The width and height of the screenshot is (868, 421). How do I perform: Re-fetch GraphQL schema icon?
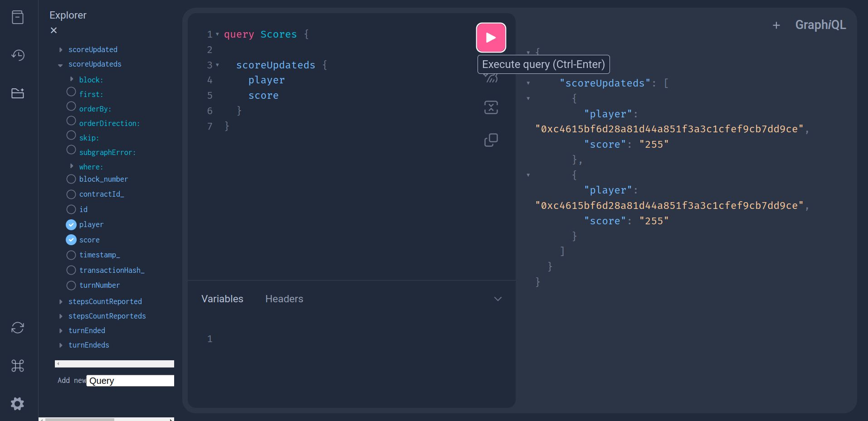coord(18,328)
